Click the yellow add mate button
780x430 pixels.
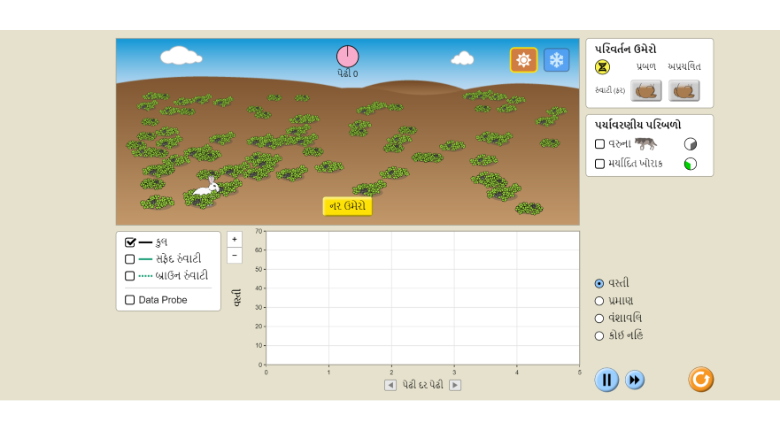[347, 206]
